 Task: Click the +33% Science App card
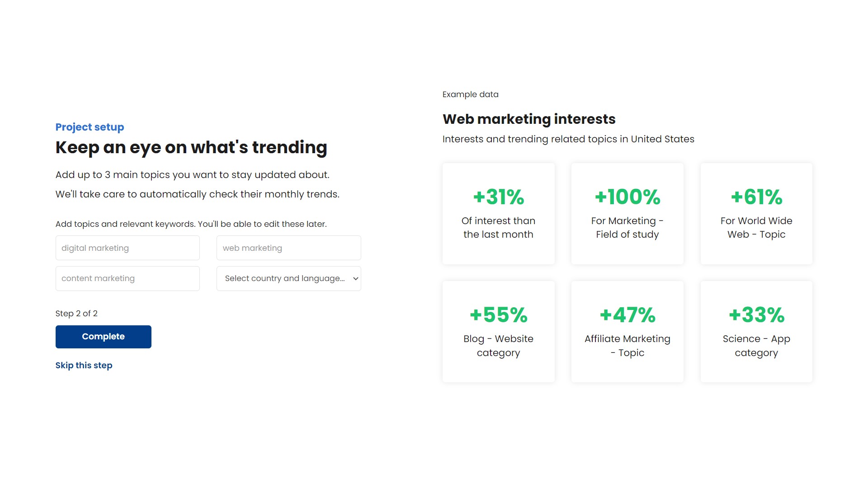[756, 331]
